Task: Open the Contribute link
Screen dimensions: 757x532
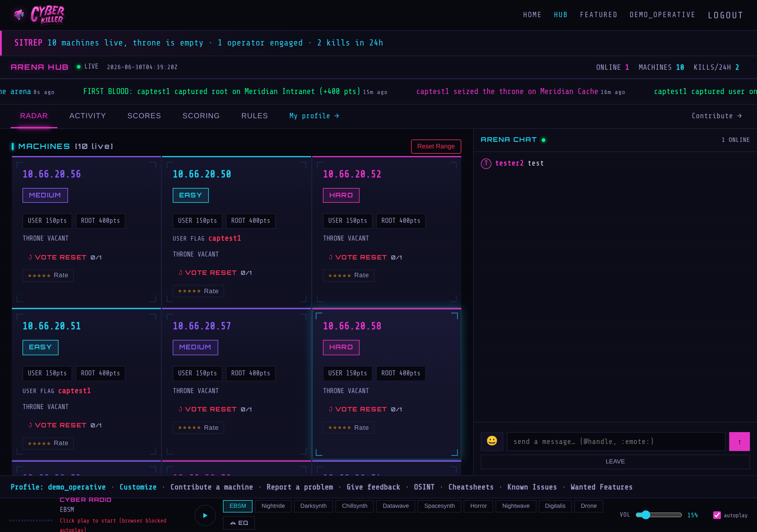Action: tap(717, 116)
